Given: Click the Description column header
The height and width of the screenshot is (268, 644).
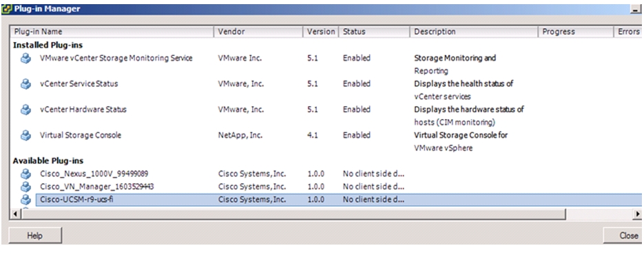Looking at the screenshot, I should point(474,32).
